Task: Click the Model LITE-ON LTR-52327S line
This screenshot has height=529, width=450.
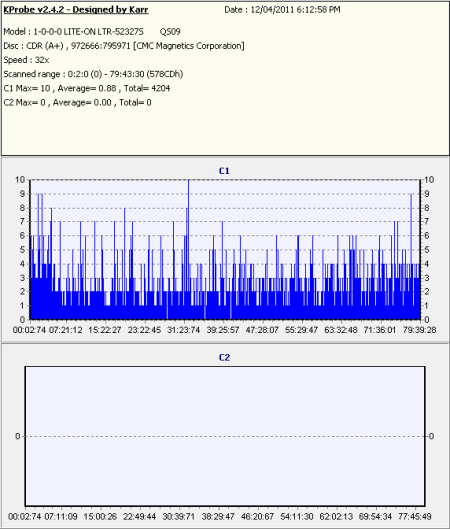Action: coord(92,32)
